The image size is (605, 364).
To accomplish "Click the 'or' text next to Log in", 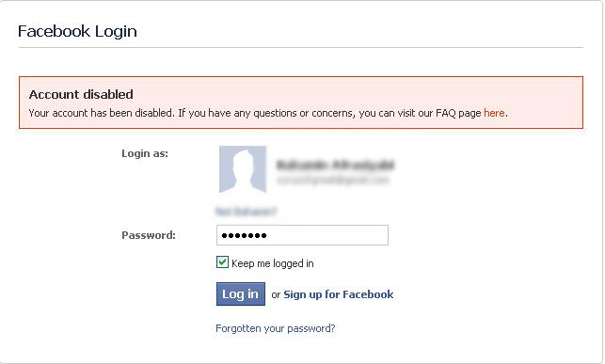I will pos(276,295).
